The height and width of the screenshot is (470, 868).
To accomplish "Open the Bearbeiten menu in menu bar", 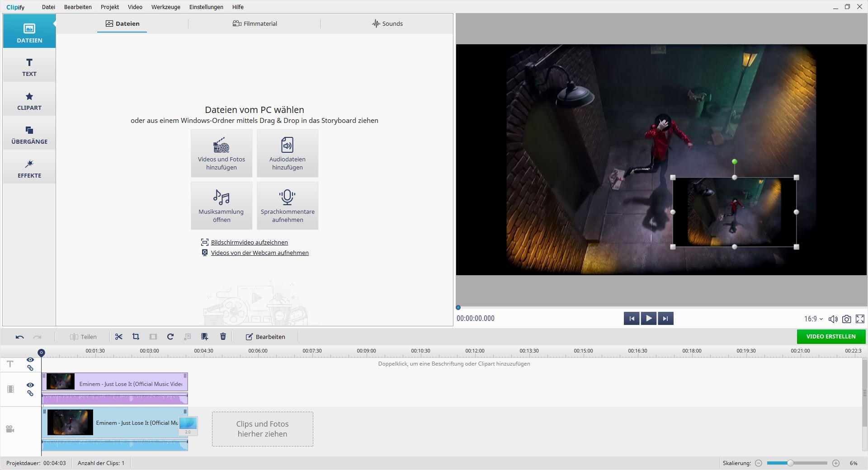I will tap(78, 7).
